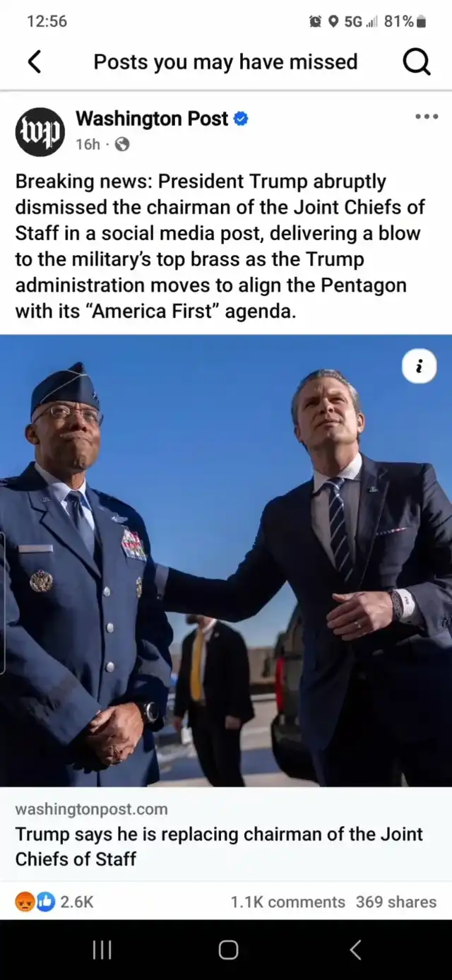
Task: Tap the like reaction icon
Action: click(x=45, y=902)
